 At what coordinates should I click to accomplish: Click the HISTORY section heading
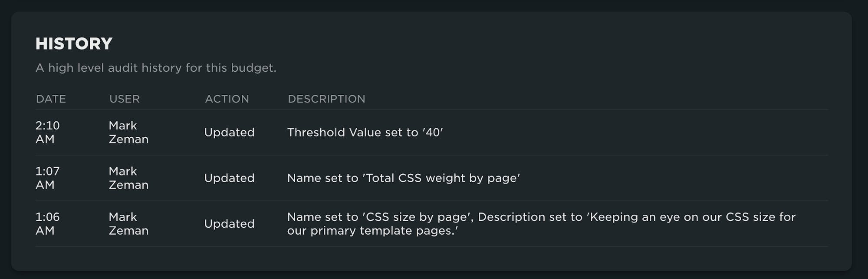pyautogui.click(x=74, y=43)
